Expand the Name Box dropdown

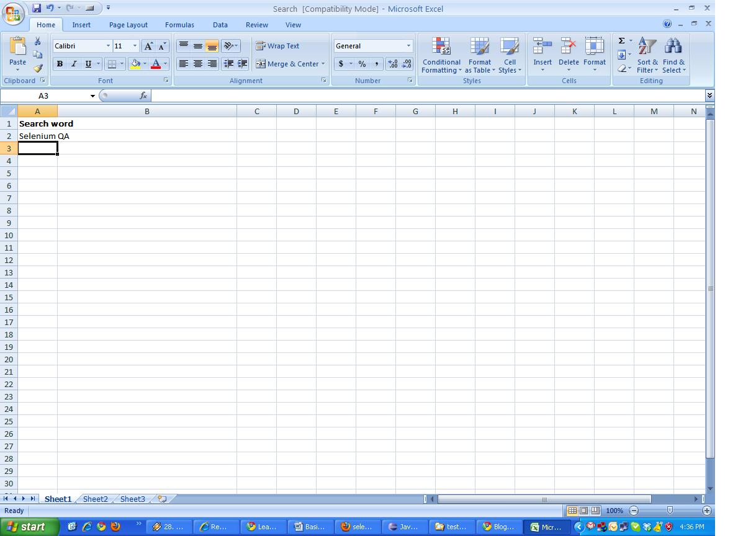click(x=92, y=96)
